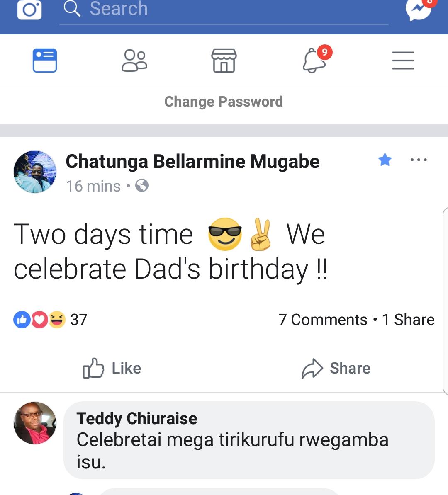Expand the 7 Comments link

[323, 320]
